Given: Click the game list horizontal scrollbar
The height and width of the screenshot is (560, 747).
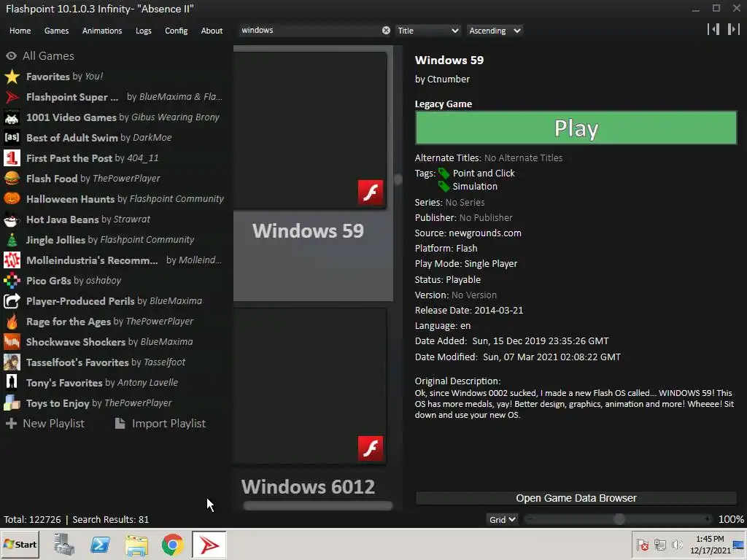Looking at the screenshot, I should 318,506.
